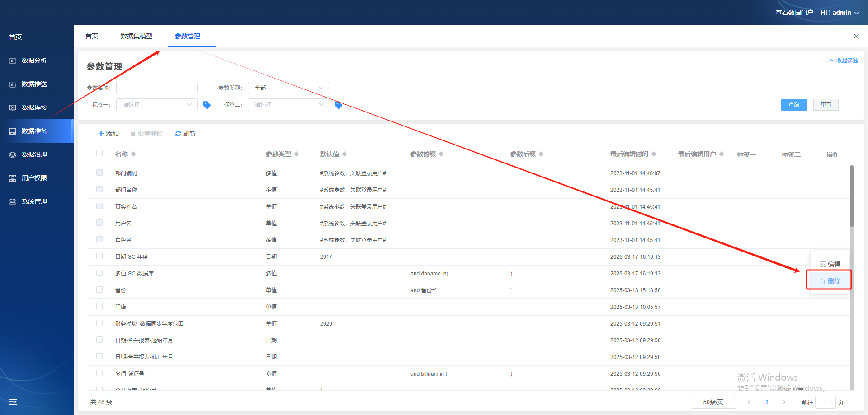
Task: Sort by 参数前缀 column
Action: tap(441, 154)
